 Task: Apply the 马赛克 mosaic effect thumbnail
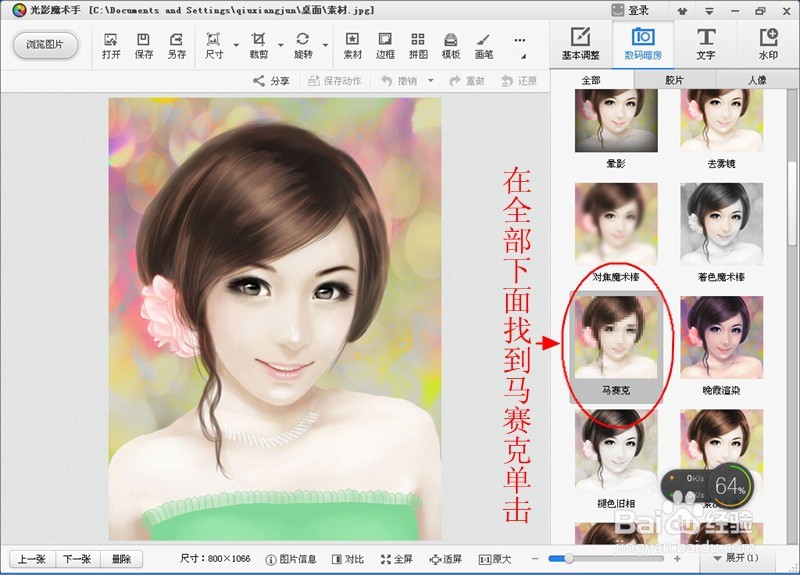coord(616,337)
